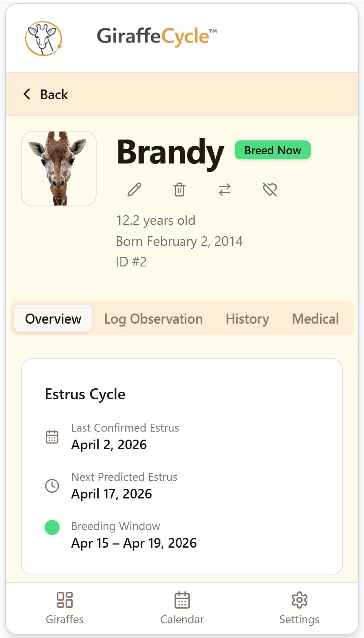Click the green Breeding Window status dot

coord(52,527)
